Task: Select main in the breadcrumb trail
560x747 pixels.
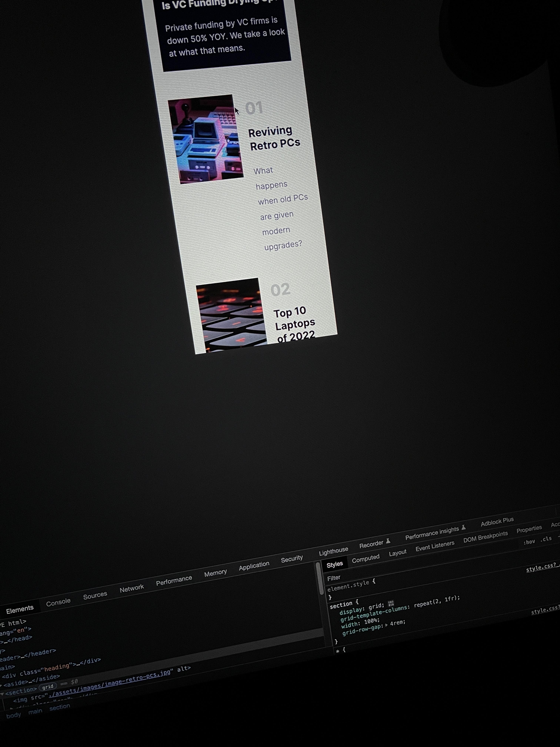Action: tap(35, 712)
